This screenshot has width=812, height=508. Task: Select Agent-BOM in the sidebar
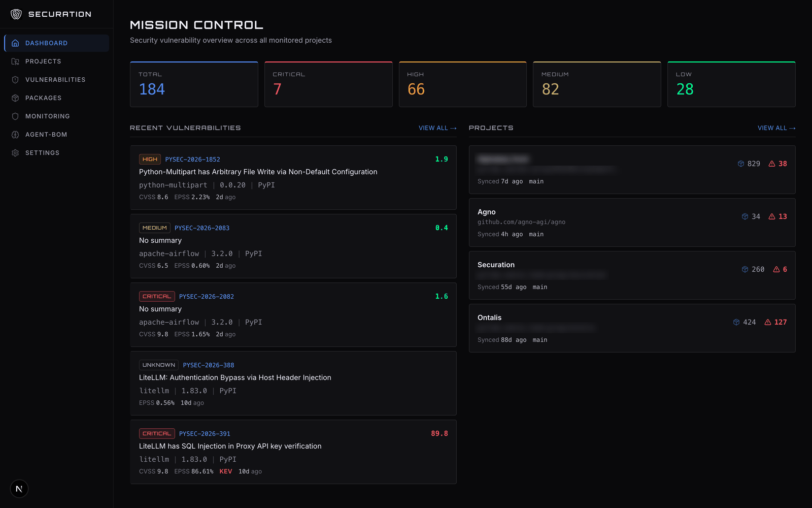57,135
